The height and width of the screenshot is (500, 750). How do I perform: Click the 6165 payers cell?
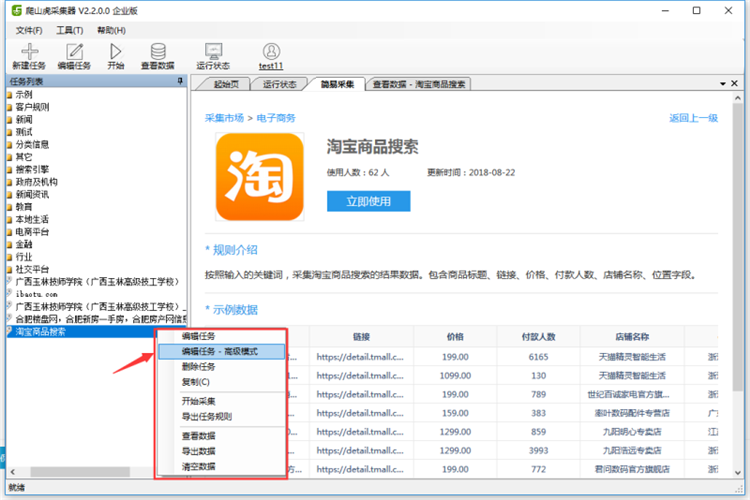pyautogui.click(x=538, y=357)
